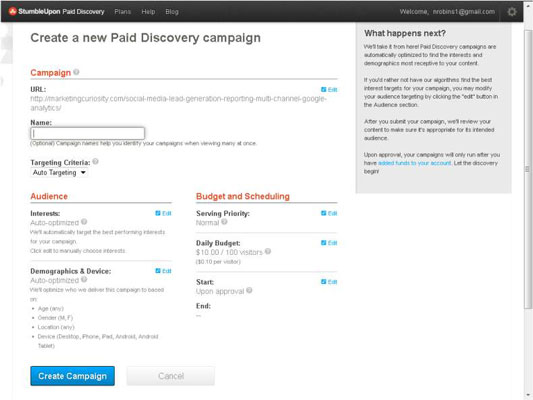Image resolution: width=533 pixels, height=400 pixels.
Task: Click help icon beside Targeting Criteria
Action: [x=96, y=161]
